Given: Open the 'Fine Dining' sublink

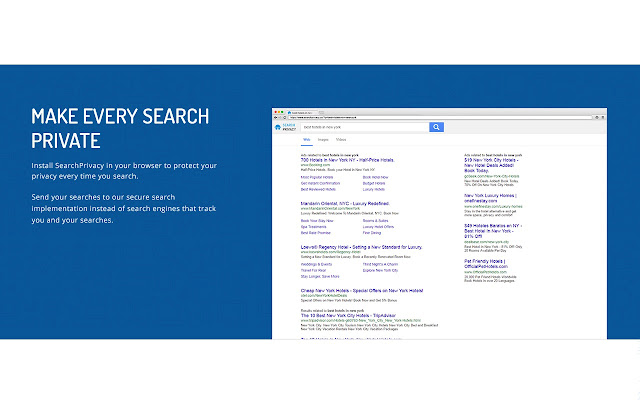Looking at the screenshot, I should pos(372,233).
